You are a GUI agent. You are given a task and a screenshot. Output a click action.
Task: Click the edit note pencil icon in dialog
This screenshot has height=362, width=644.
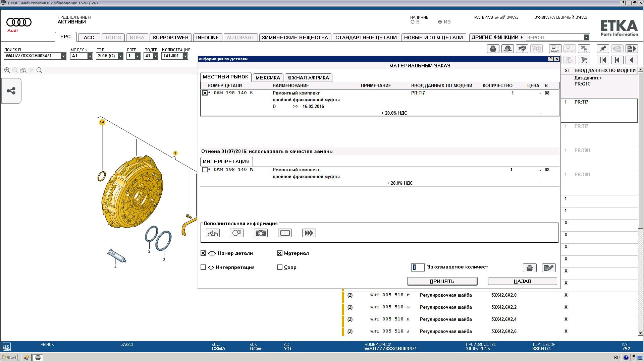tap(549, 268)
